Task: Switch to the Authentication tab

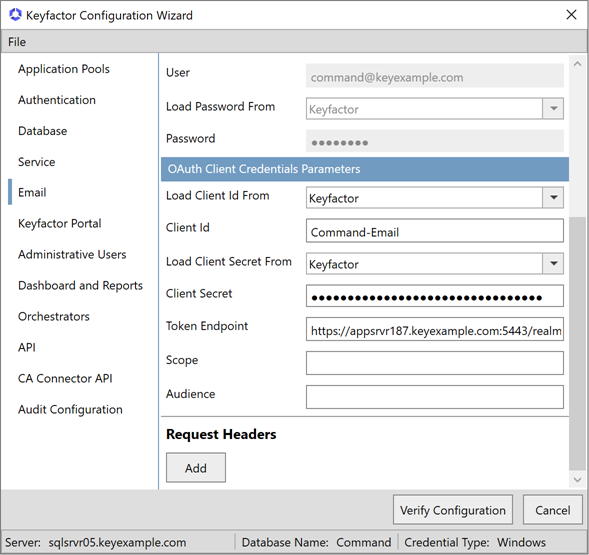Action: pyautogui.click(x=57, y=100)
